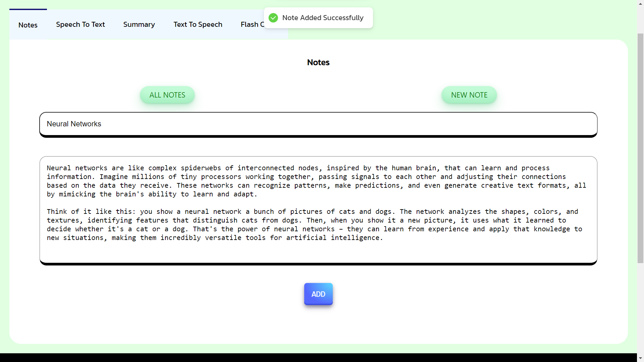Click the ALL NOTES button
Image resolution: width=644 pixels, height=362 pixels.
167,95
